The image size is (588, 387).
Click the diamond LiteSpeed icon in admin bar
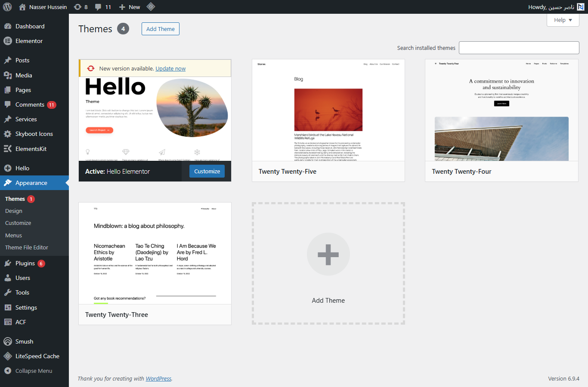[x=151, y=6]
